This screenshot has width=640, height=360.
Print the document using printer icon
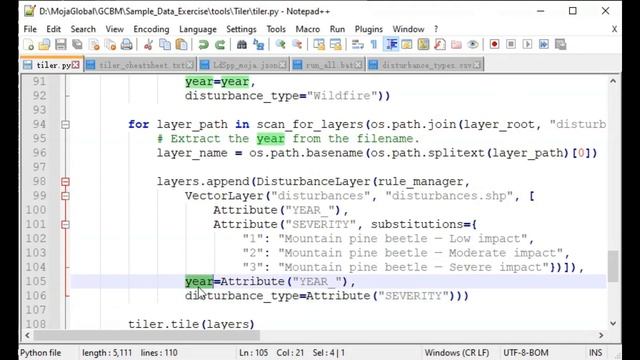[127, 44]
